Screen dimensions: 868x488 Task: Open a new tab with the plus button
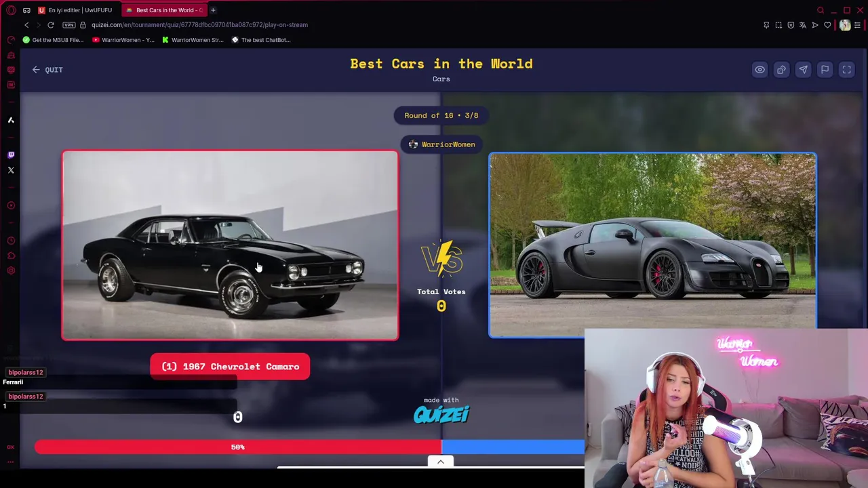pos(213,10)
